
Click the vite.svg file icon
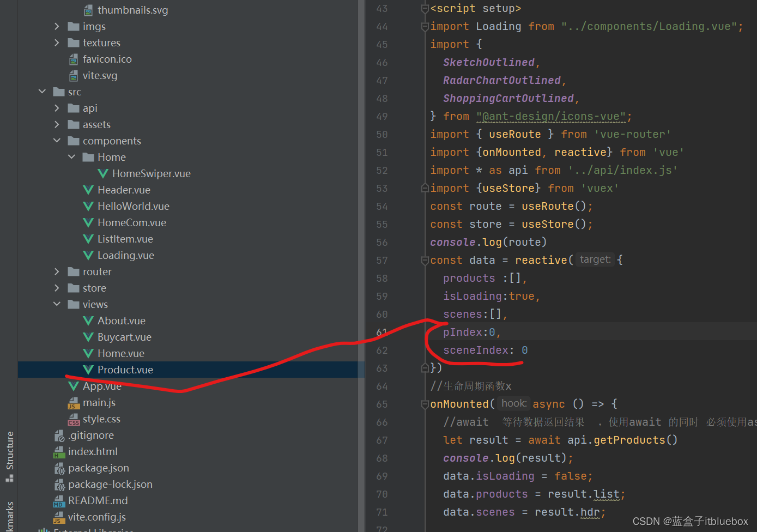tap(74, 76)
